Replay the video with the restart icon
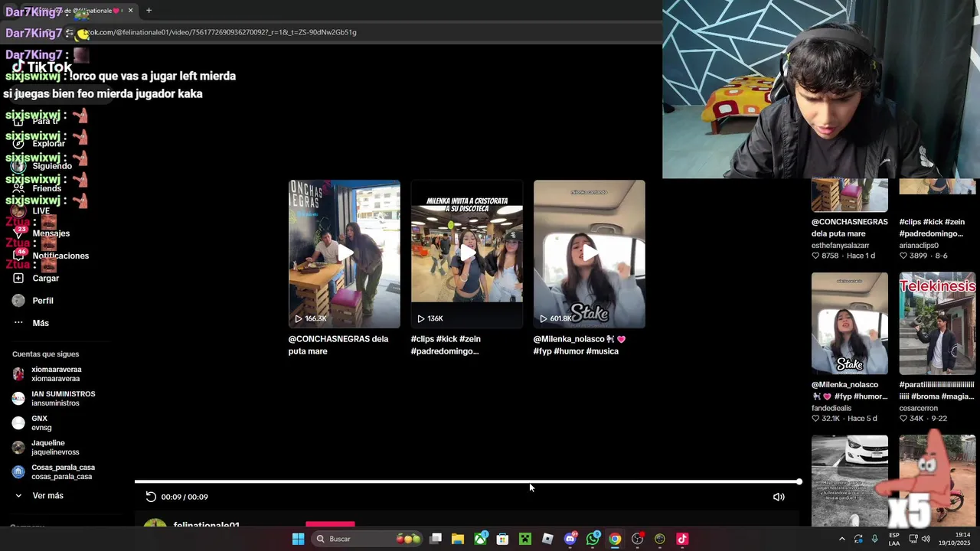The width and height of the screenshot is (980, 551). click(151, 497)
